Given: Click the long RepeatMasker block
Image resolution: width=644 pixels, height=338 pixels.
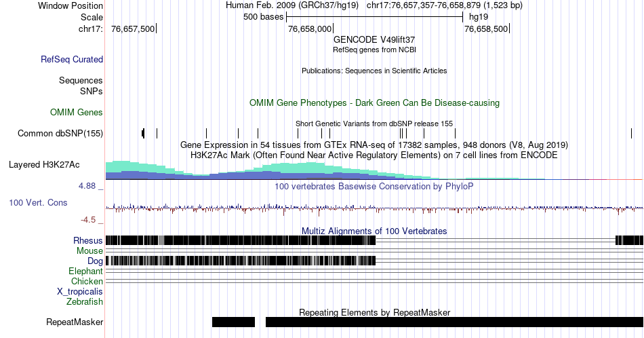Looking at the screenshot, I should coord(454,322).
